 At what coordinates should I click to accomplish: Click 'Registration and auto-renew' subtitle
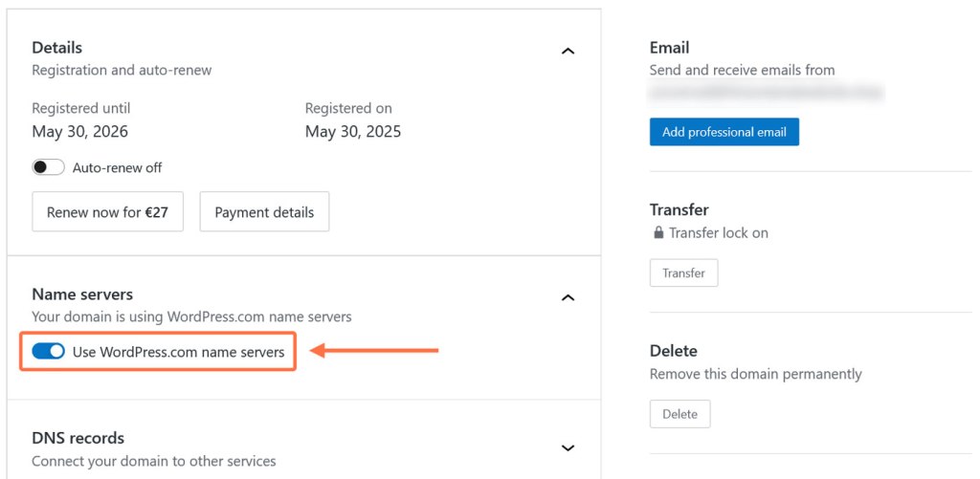(122, 70)
